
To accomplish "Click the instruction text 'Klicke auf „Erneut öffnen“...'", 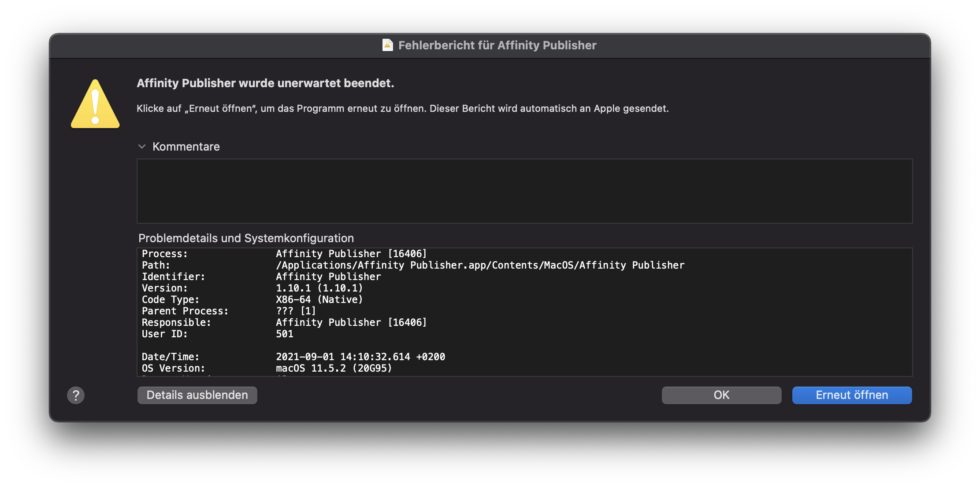I will tap(402, 109).
